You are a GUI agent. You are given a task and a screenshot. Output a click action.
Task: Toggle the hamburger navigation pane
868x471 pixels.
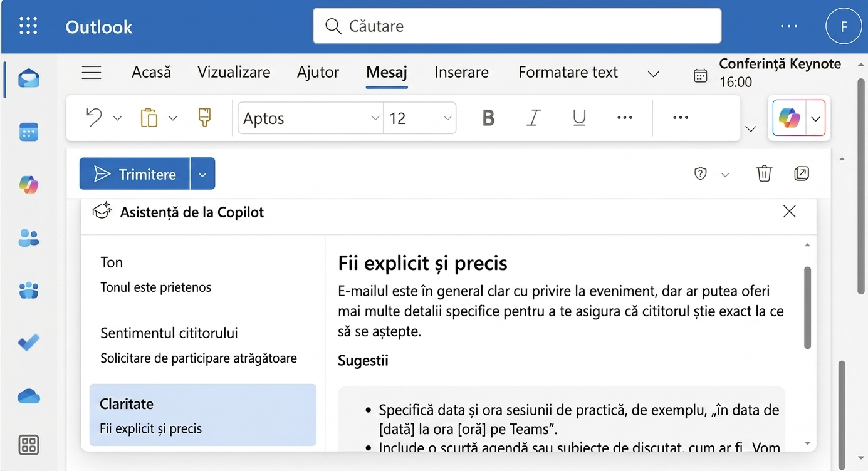coord(92,73)
